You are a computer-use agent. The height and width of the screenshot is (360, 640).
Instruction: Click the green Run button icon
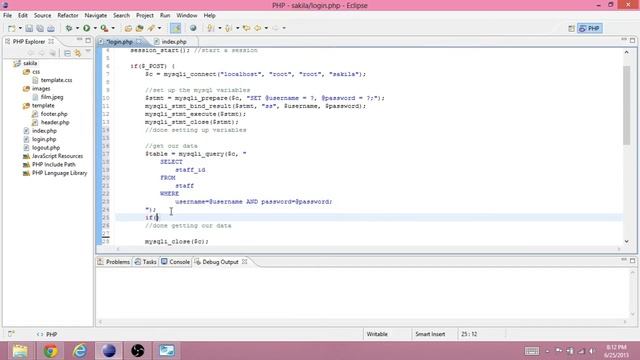87,28
